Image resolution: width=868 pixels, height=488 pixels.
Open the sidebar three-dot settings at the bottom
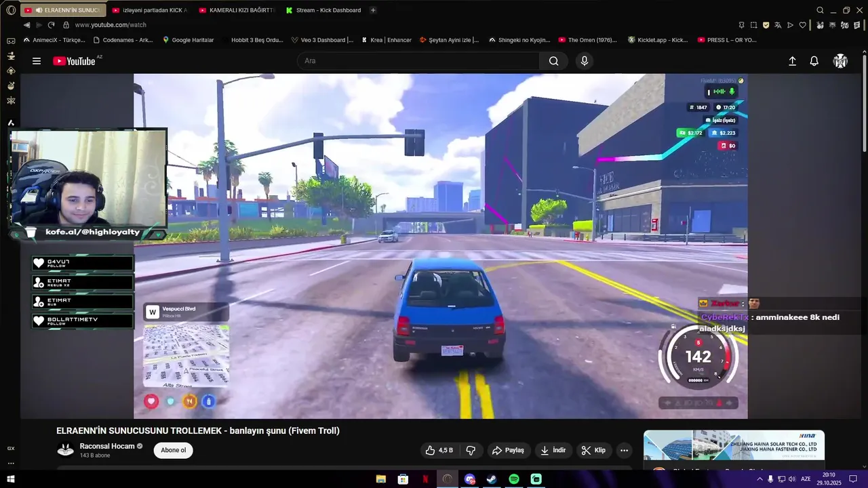[11, 464]
